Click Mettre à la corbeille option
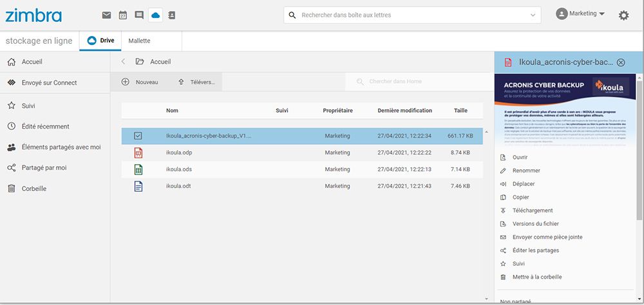 coord(537,277)
